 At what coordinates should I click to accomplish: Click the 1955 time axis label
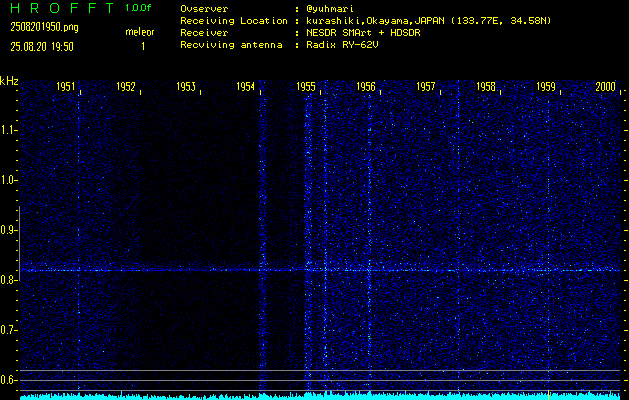click(306, 87)
